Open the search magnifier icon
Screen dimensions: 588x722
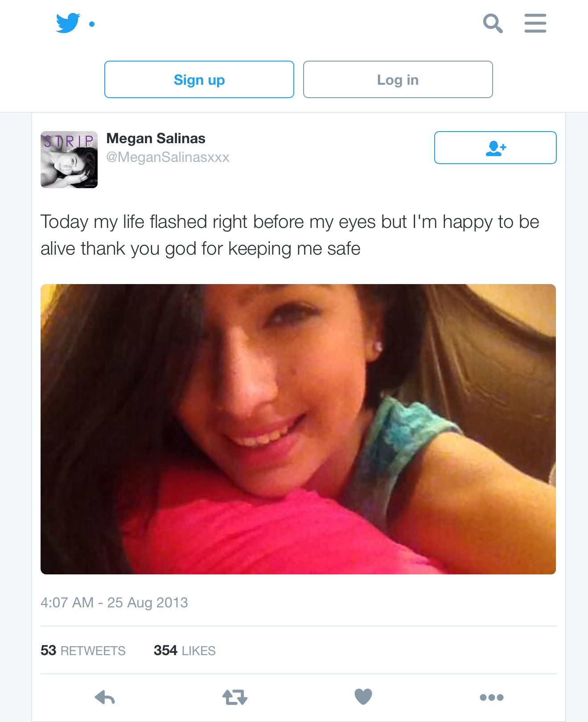493,23
